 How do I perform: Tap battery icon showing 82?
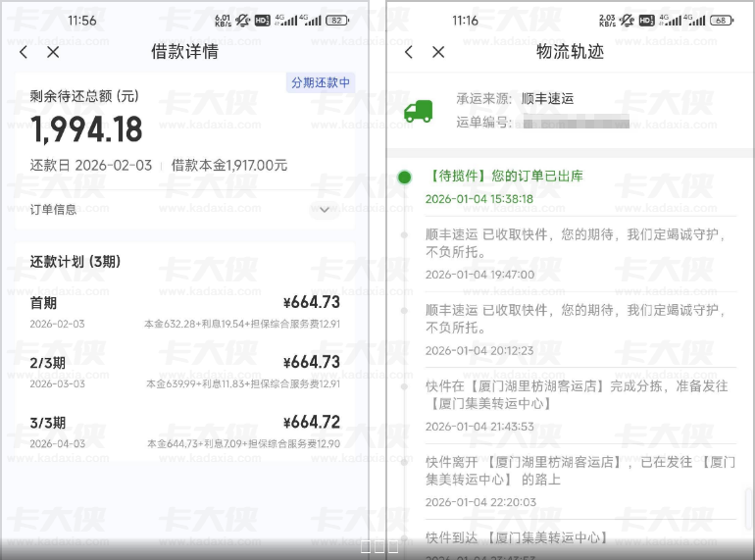pyautogui.click(x=337, y=21)
